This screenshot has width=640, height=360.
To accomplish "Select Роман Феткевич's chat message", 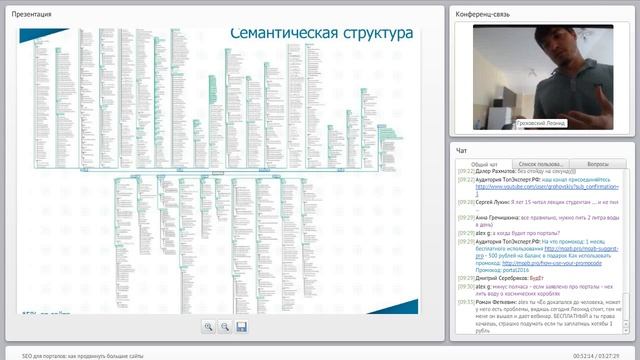I will tap(540, 317).
